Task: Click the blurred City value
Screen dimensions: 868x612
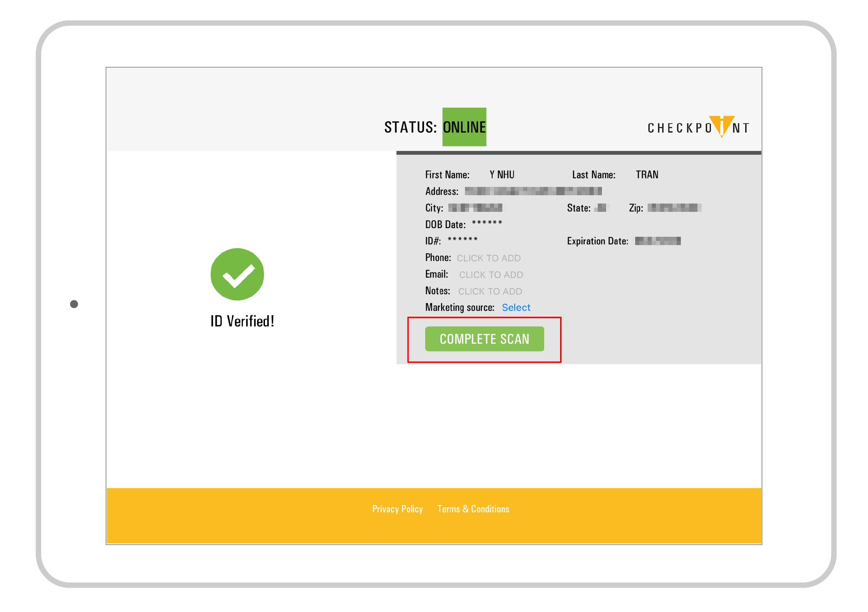Action: click(x=475, y=208)
